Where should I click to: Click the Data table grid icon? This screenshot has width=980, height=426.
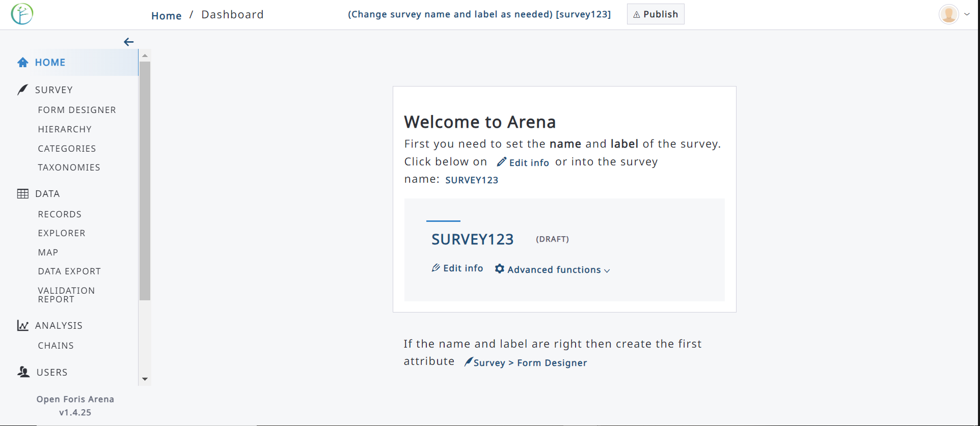click(x=23, y=194)
